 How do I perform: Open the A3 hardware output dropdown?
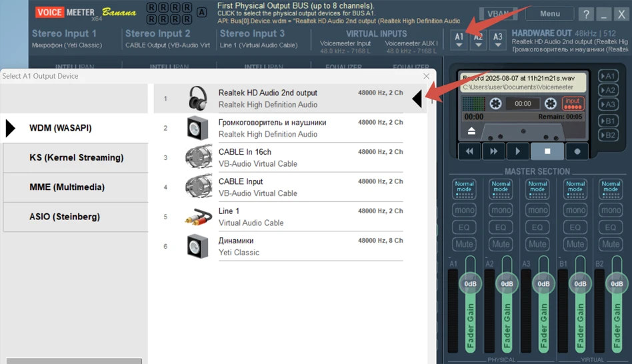(x=498, y=40)
